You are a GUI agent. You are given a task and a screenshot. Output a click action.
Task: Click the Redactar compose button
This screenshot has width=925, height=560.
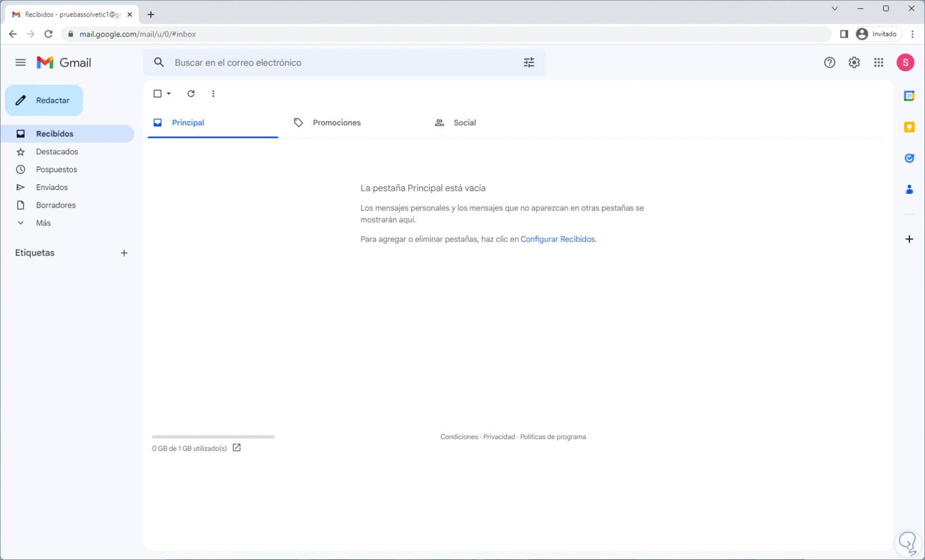[44, 100]
